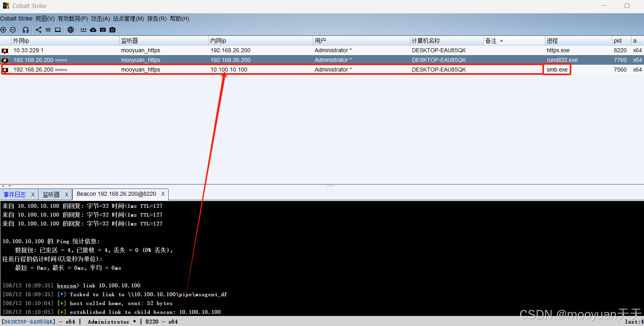Close the Beacon 192.168.26.200@8220 tab
Screen dimensions: 644x326
click(163, 194)
